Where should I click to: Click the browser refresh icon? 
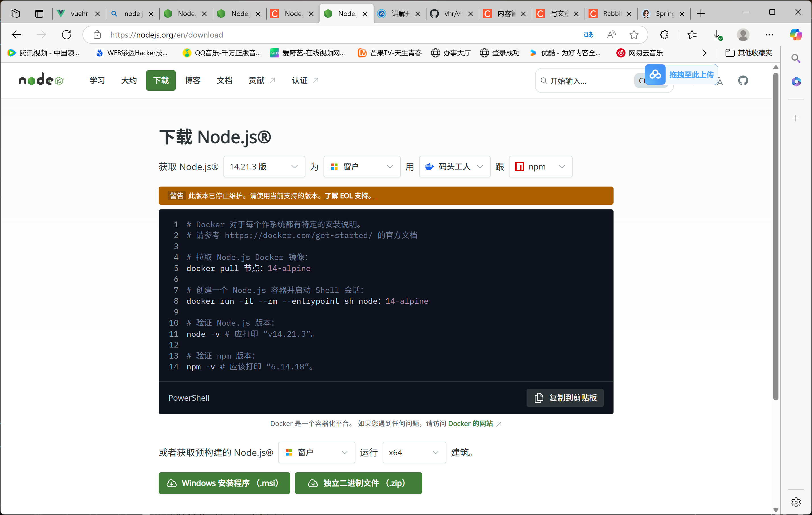coord(67,35)
